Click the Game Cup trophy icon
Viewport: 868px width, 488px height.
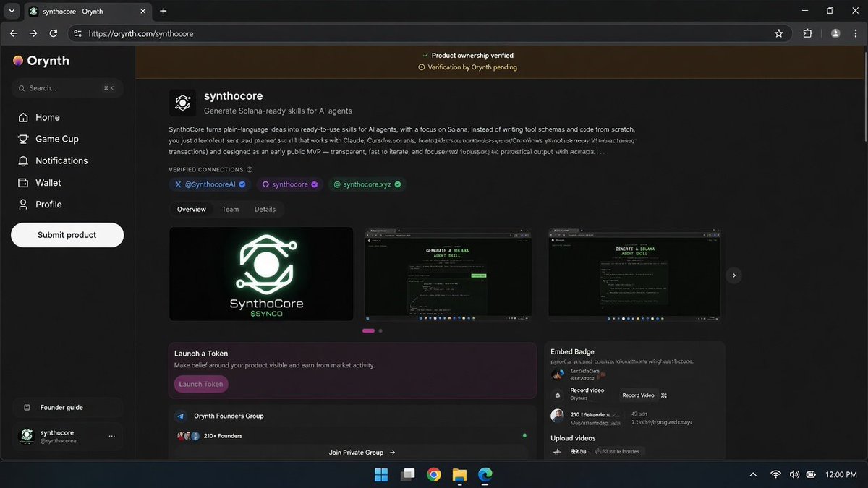coord(23,139)
